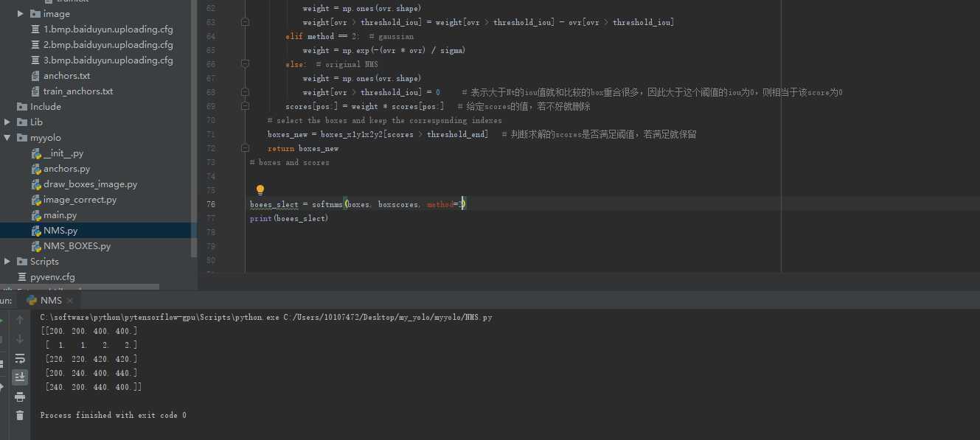Image resolution: width=980 pixels, height=440 pixels.
Task: Toggle soft-wrap in the Run console
Action: pos(20,358)
